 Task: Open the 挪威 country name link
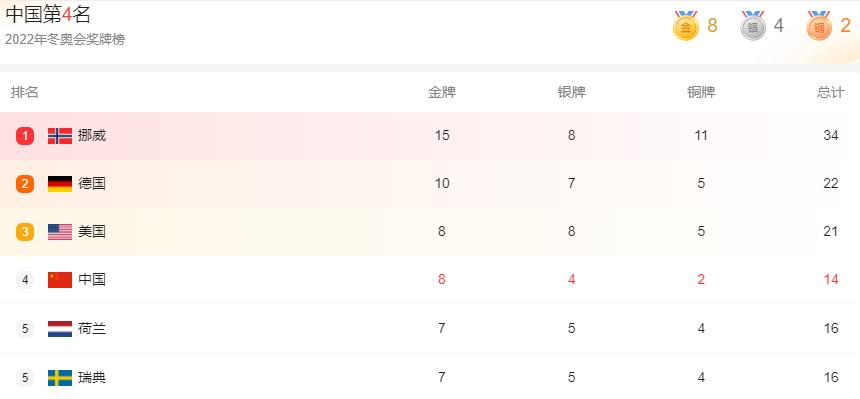click(x=92, y=136)
